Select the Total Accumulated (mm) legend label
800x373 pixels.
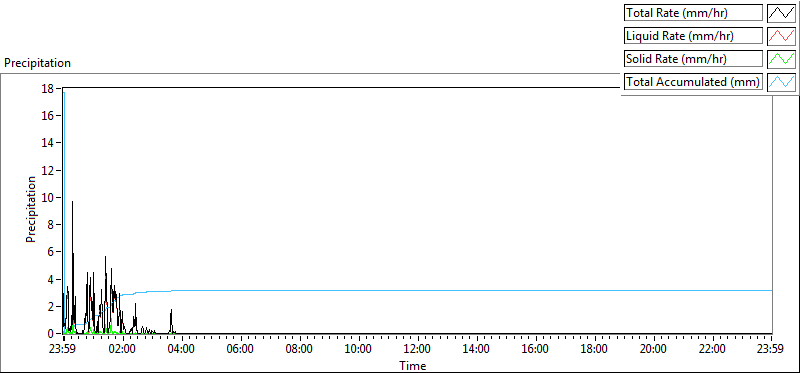tap(693, 82)
